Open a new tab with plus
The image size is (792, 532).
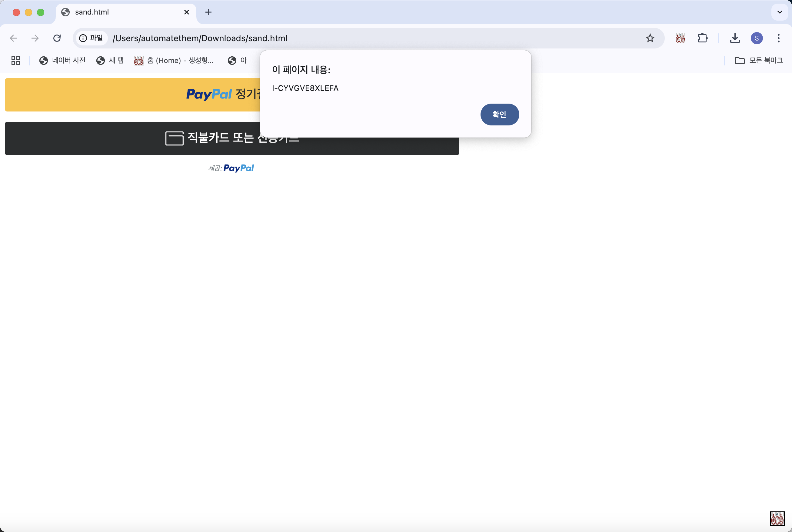pyautogui.click(x=208, y=12)
